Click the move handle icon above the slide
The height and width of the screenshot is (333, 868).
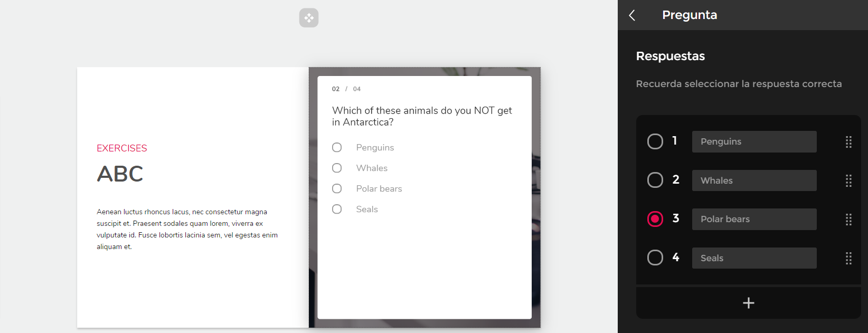[x=309, y=18]
